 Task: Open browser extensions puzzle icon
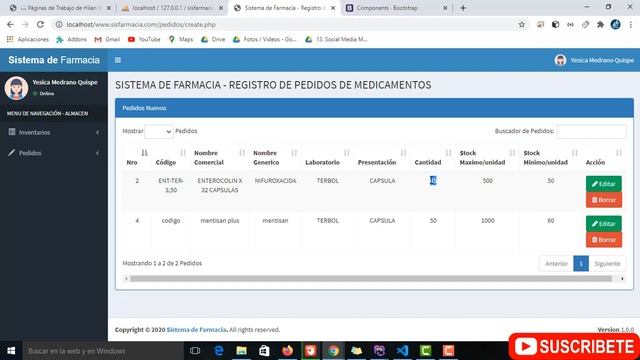[600, 24]
